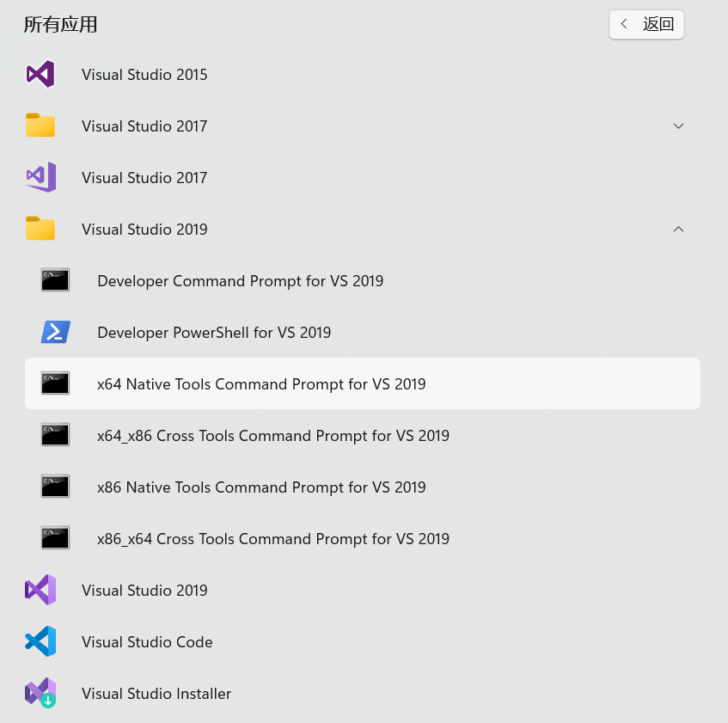Click the x86_x64 Cross Tools console icon
Image resolution: width=728 pixels, height=723 pixels.
pos(56,539)
